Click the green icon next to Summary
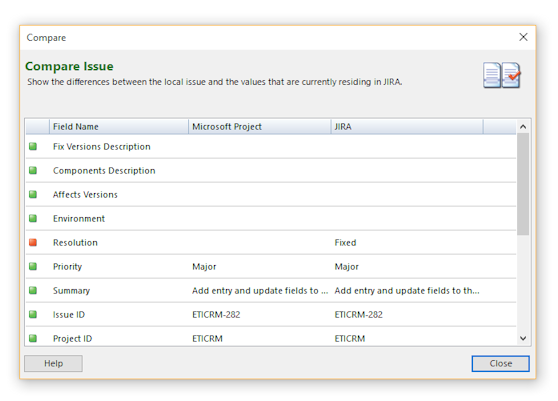 (33, 290)
